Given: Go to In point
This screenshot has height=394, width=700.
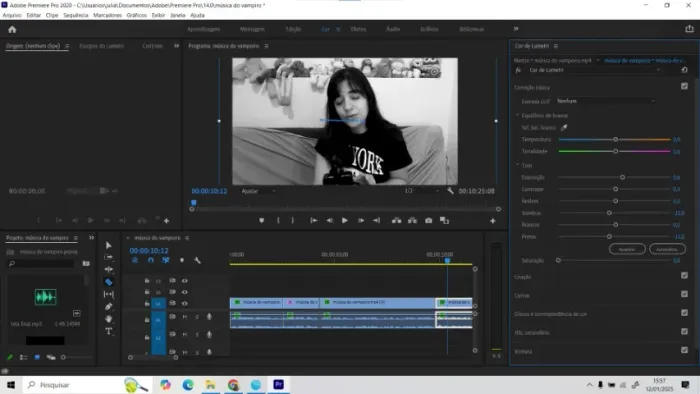Looking at the screenshot, I should tap(314, 220).
